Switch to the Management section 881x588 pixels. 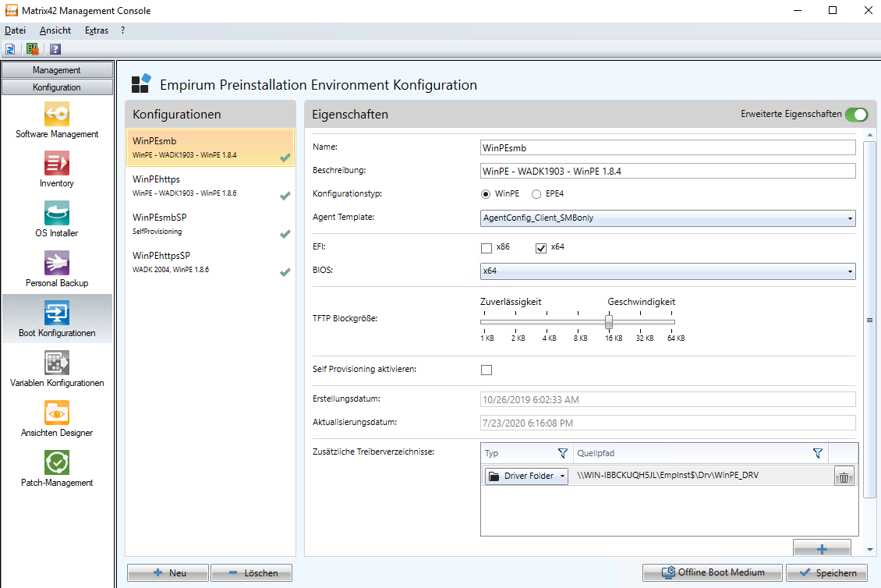57,70
